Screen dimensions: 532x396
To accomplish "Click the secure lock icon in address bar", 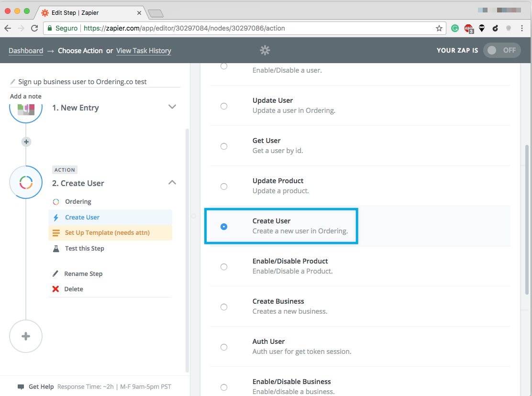I will (x=50, y=28).
